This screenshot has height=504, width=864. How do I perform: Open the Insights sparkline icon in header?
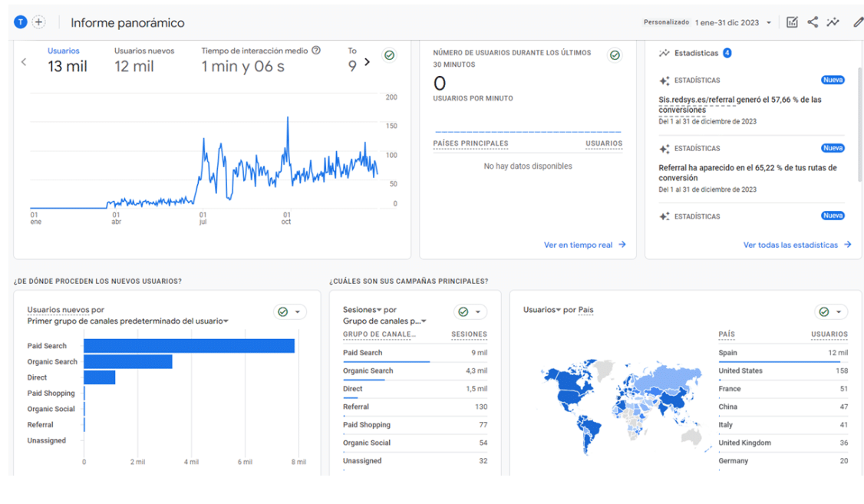pos(833,22)
